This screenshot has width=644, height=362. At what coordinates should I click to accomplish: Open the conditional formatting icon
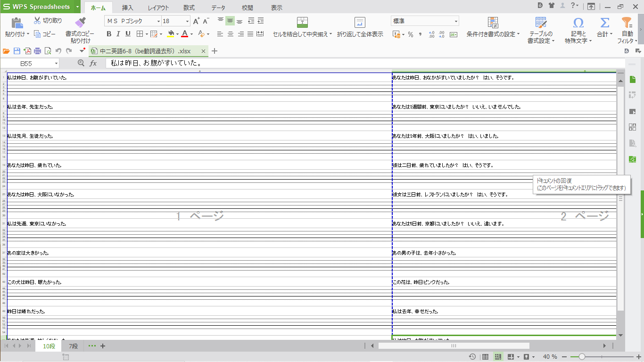click(493, 23)
